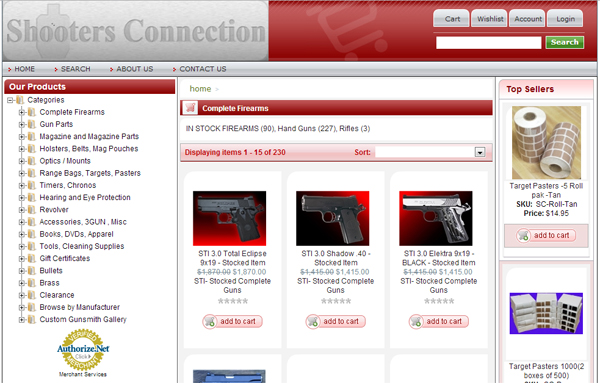Select the Bullets category

coord(51,271)
